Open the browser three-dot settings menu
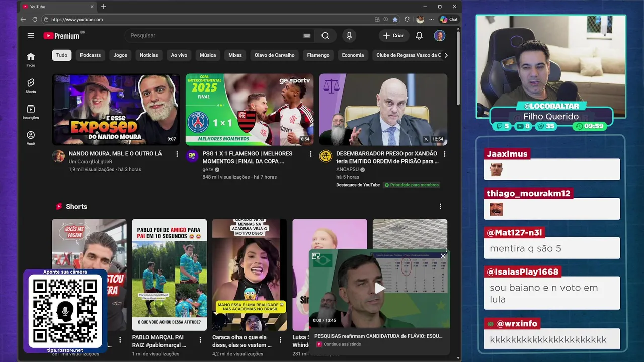This screenshot has height=362, width=644. tap(431, 19)
